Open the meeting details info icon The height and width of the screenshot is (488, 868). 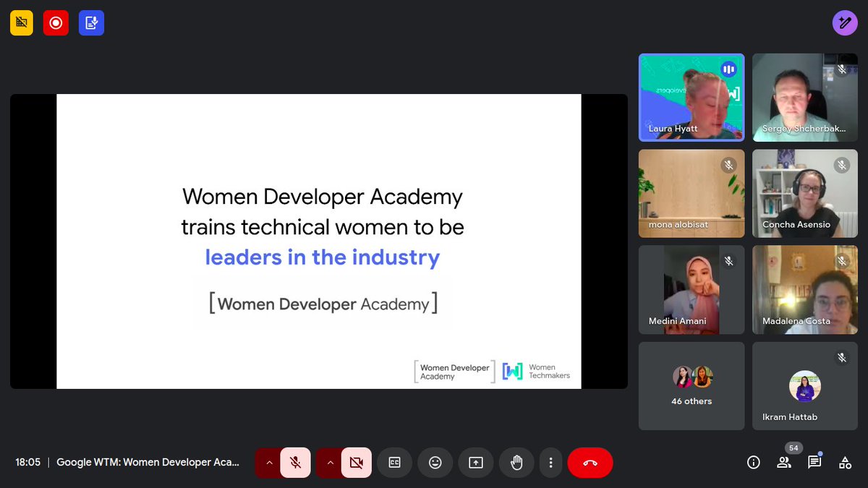pyautogui.click(x=753, y=463)
